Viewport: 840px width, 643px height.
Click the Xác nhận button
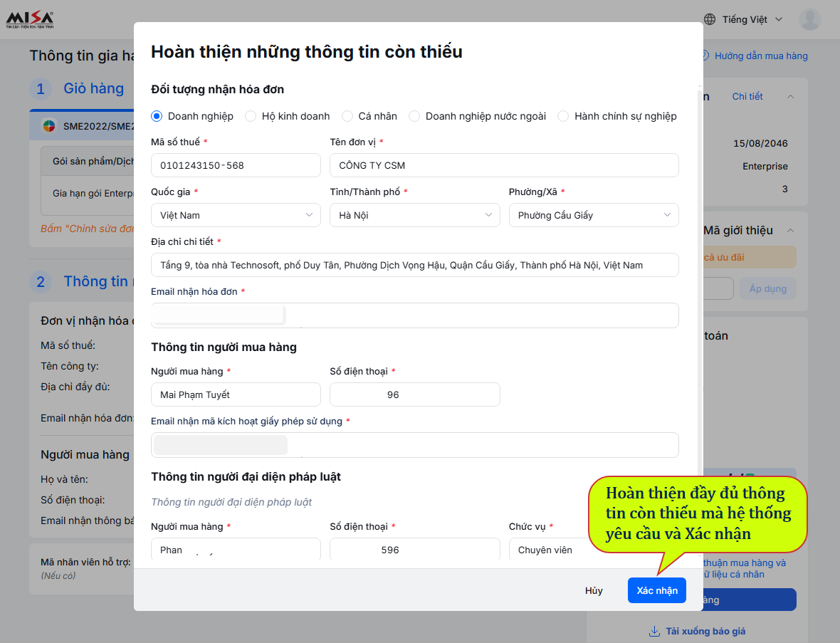tap(657, 590)
